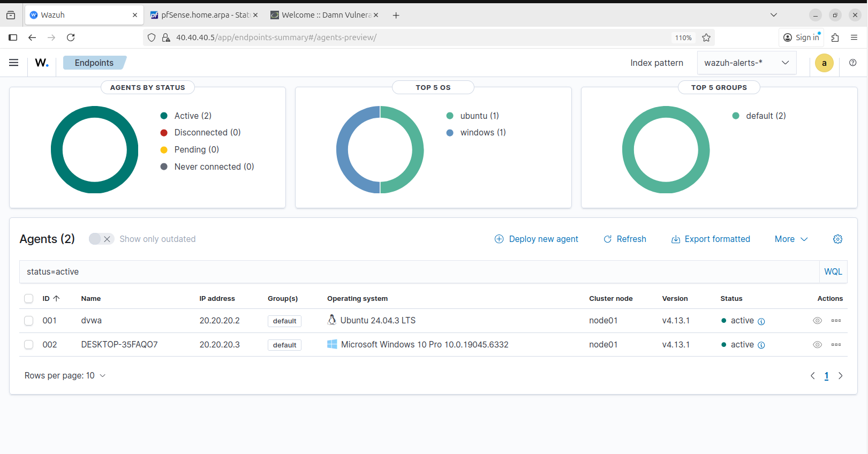View details of agent dvwa with the eye icon
This screenshot has height=454, width=868.
[817, 321]
